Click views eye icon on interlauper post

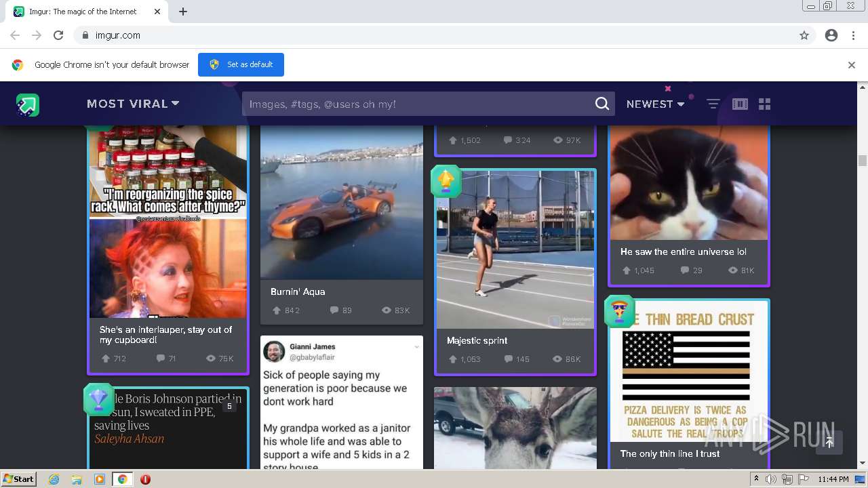pyautogui.click(x=211, y=359)
